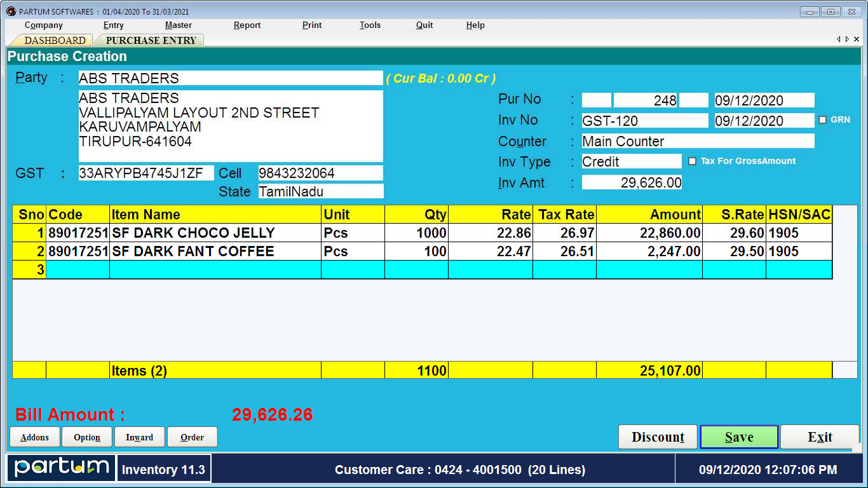Viewport: 868px width, 488px height.
Task: Enable Tax For GrossAmount option
Action: [692, 161]
